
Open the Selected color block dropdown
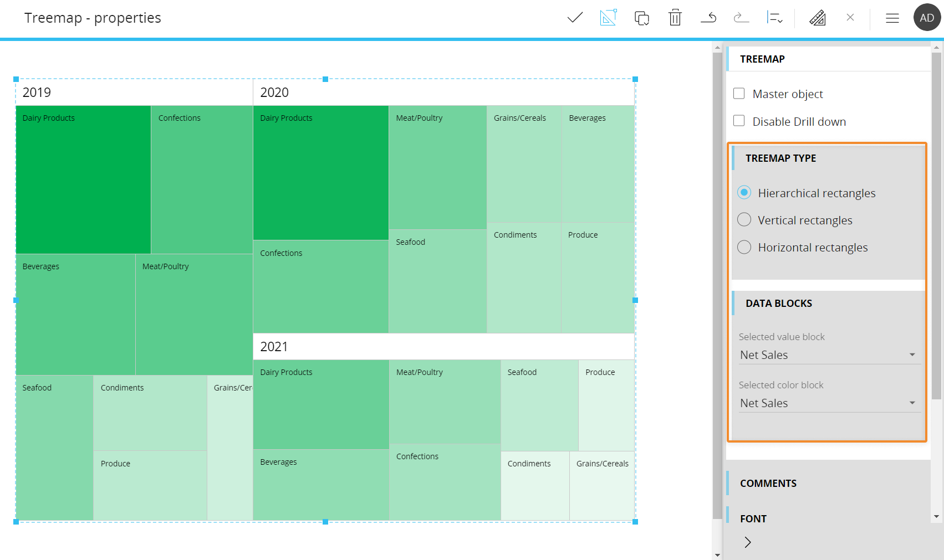(x=828, y=403)
